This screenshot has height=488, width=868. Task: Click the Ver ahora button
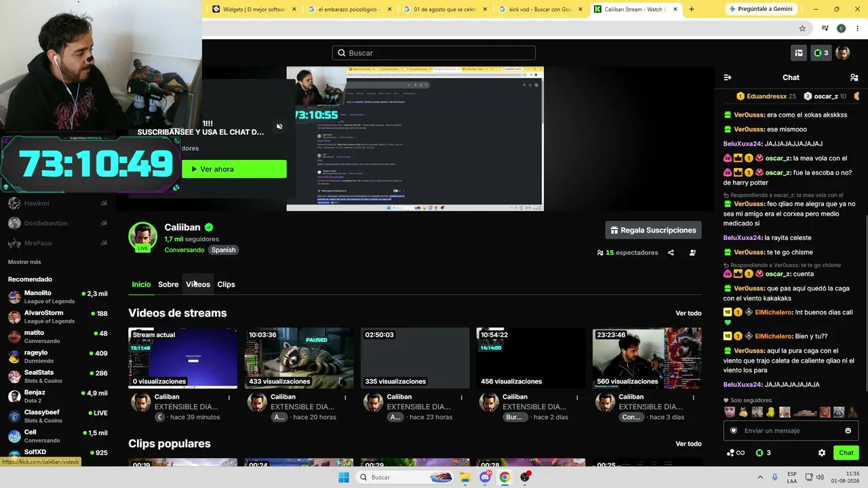click(x=234, y=169)
